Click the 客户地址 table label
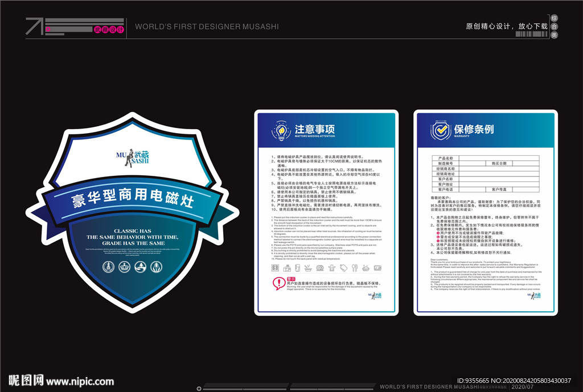 (x=445, y=184)
